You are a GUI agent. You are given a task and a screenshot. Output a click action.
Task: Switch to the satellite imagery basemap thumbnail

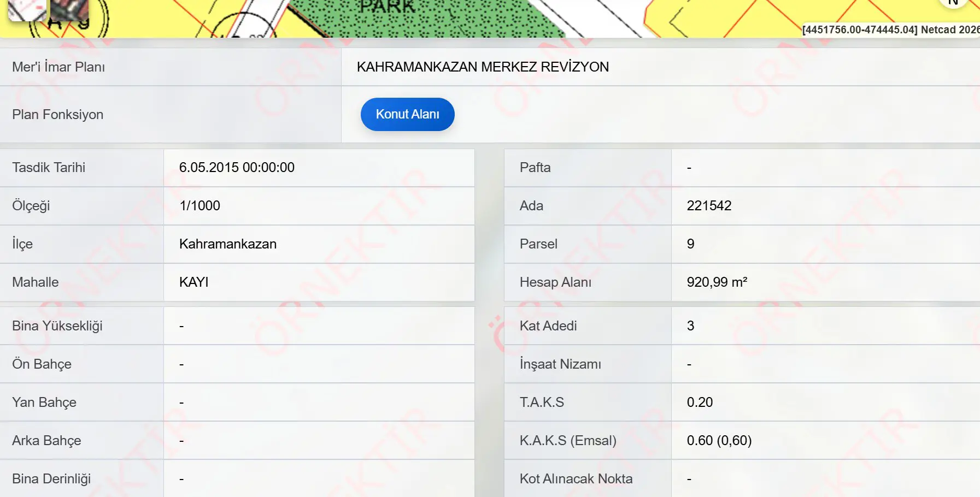(69, 9)
